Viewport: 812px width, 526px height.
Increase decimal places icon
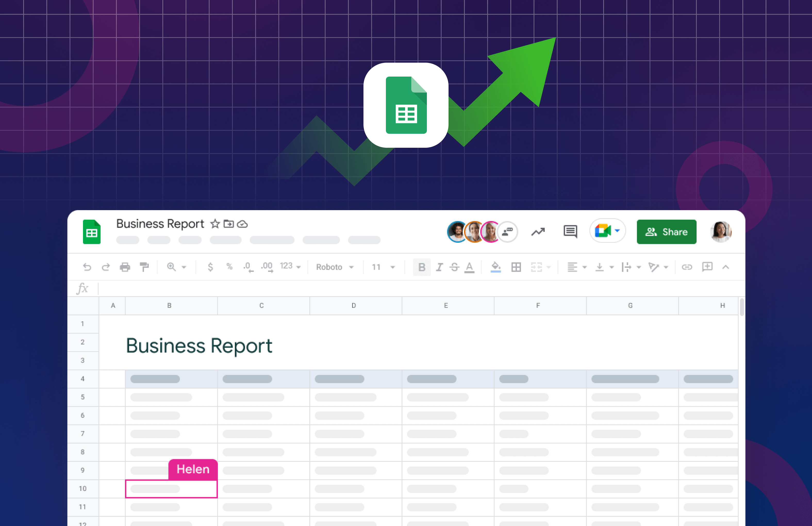tap(267, 267)
